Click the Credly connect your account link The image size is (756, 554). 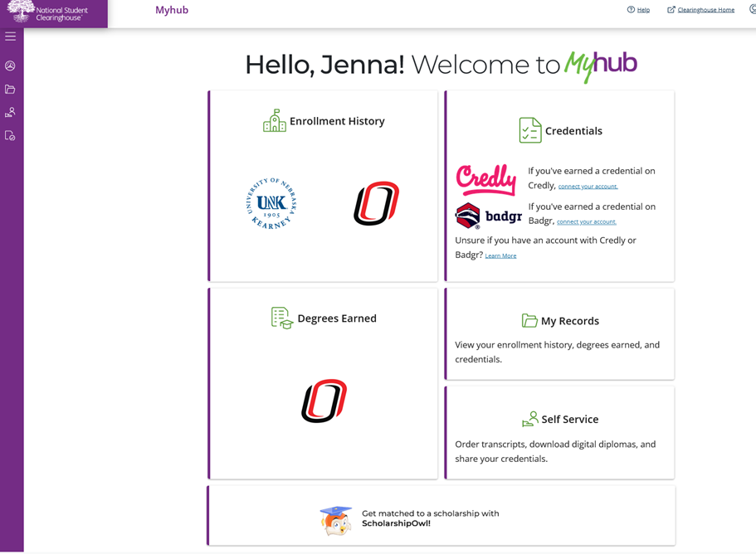[x=588, y=187]
